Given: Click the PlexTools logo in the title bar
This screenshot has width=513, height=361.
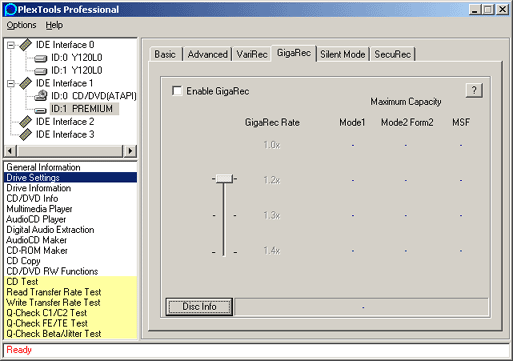Looking at the screenshot, I should click(10, 9).
